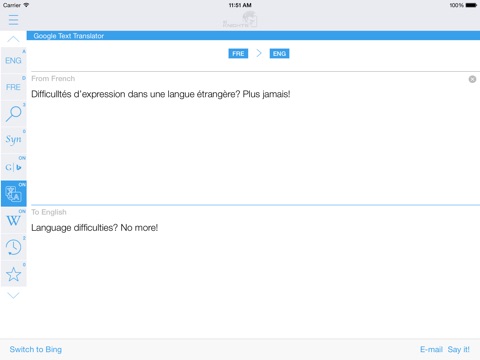Image resolution: width=480 pixels, height=360 pixels.
Task: Swap languages using the arrow between FRE and ENG
Action: 259,53
